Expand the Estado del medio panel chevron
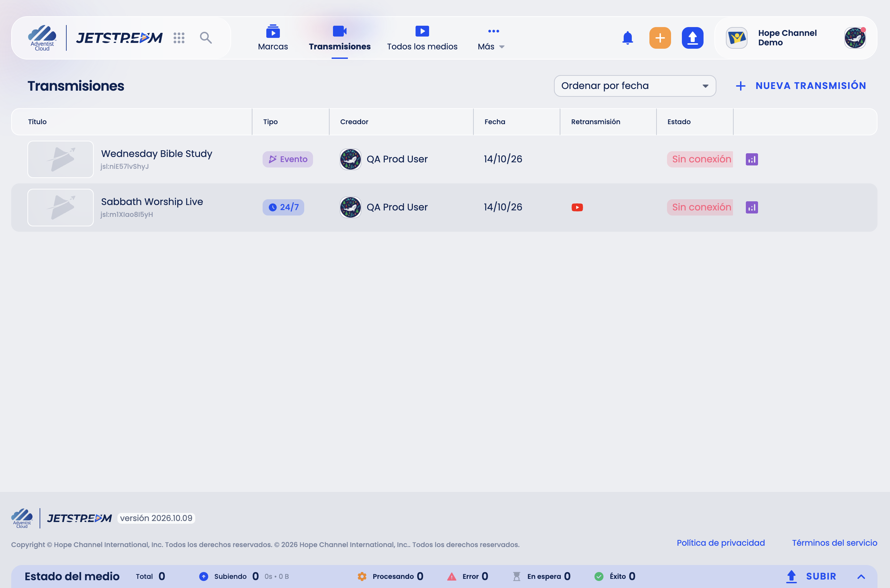Viewport: 890px width, 588px height. click(x=861, y=576)
